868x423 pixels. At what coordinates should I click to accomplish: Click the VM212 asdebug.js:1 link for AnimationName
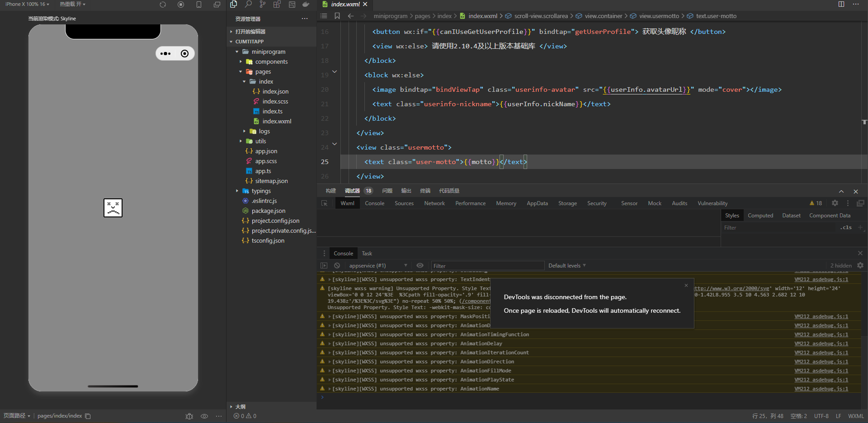[x=821, y=389]
